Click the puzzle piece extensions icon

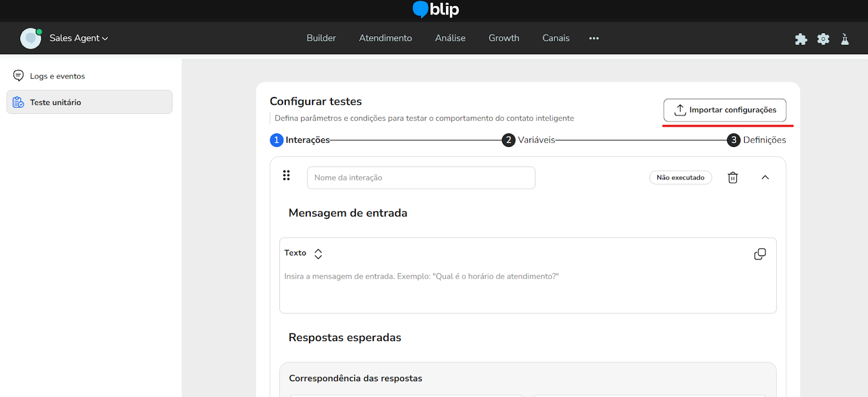tap(801, 39)
